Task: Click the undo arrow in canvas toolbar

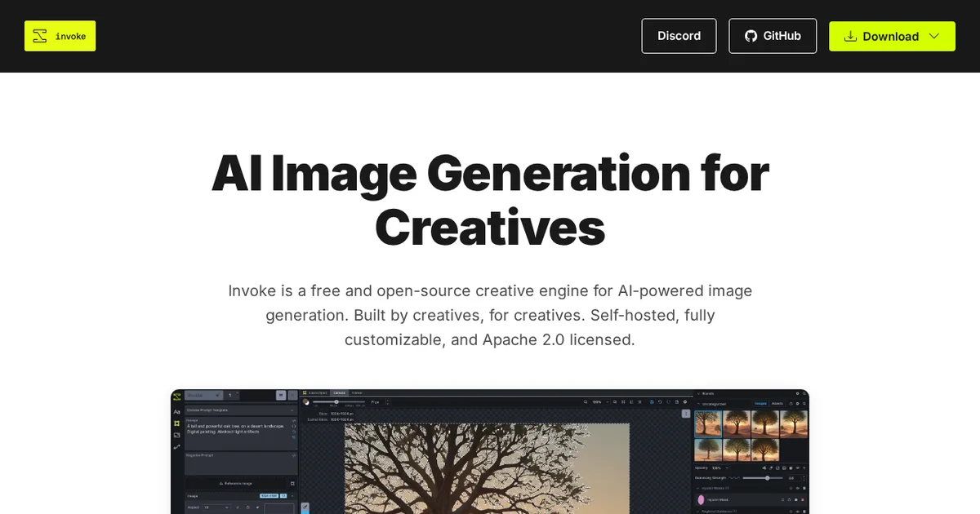Action: click(x=660, y=401)
